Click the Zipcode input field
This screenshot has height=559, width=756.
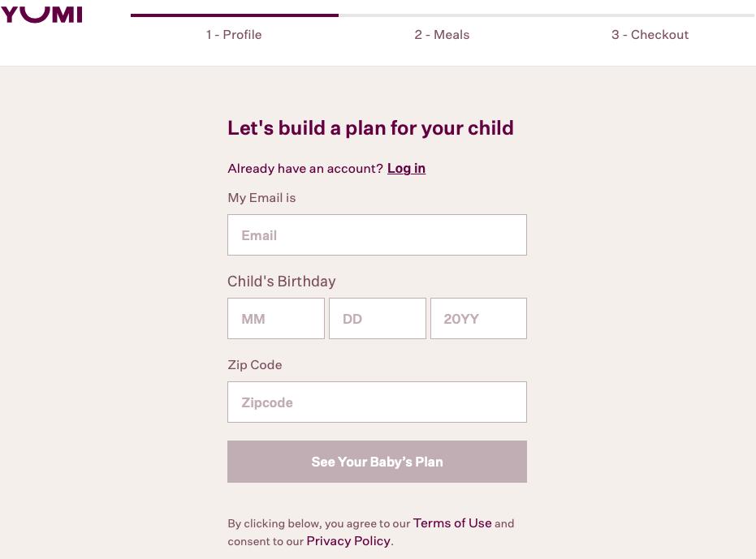[x=377, y=402]
